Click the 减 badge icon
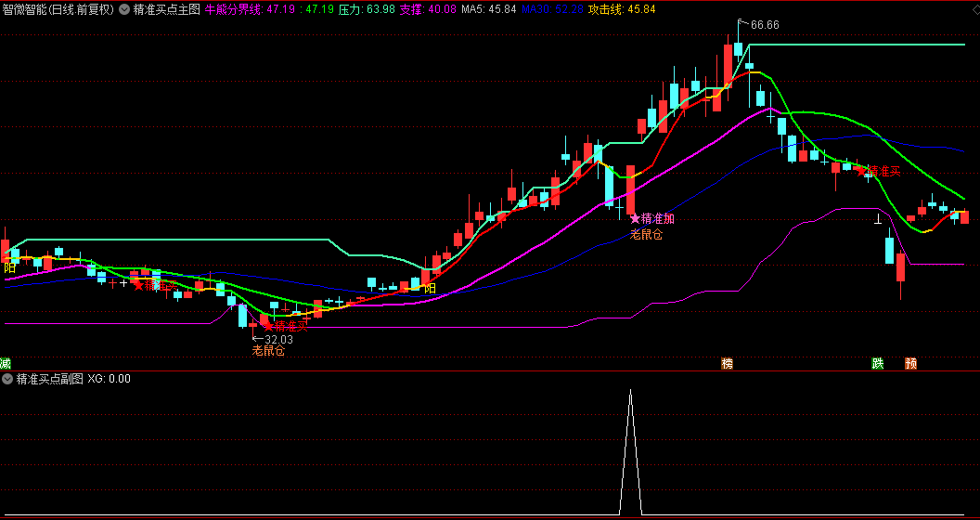The width and height of the screenshot is (980, 520). coord(5,363)
